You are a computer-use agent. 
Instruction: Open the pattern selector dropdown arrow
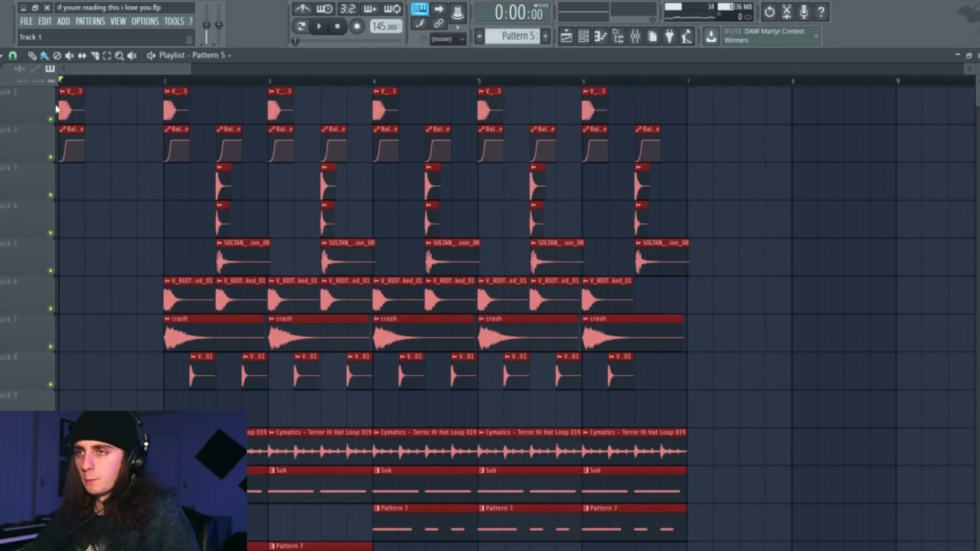pyautogui.click(x=479, y=36)
